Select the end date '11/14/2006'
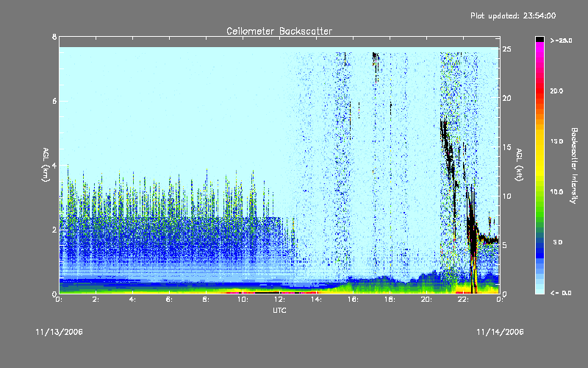Screen dimensions: 588x368 pos(500,332)
